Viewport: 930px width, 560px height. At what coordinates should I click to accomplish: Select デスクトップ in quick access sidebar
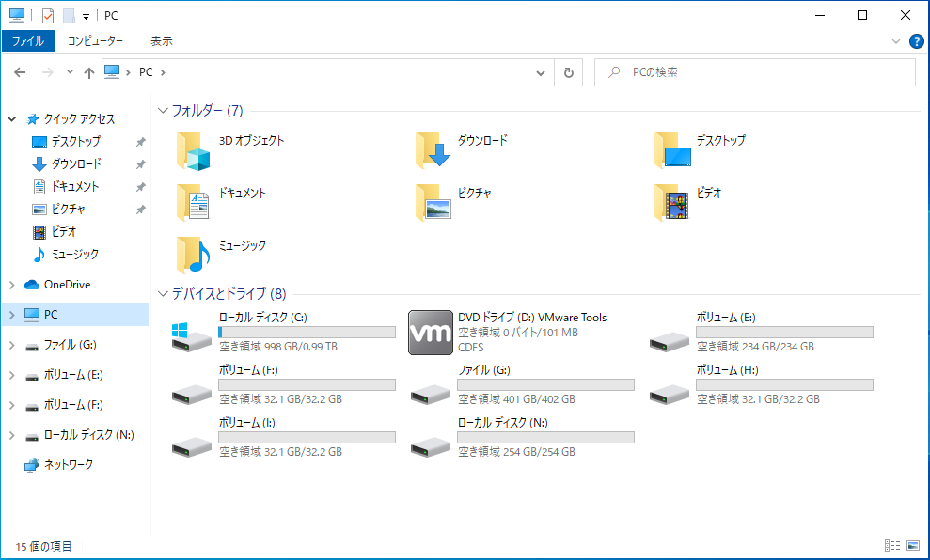click(x=76, y=142)
